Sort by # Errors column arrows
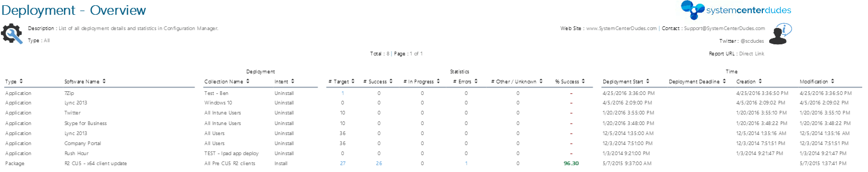Viewport: 868px width, 172px height. pos(476,81)
